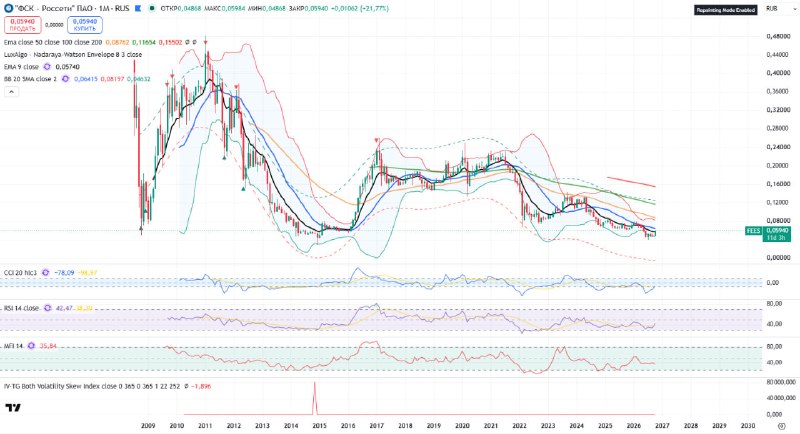Click the red EMA value 0,15502
The height and width of the screenshot is (434, 800).
point(170,42)
